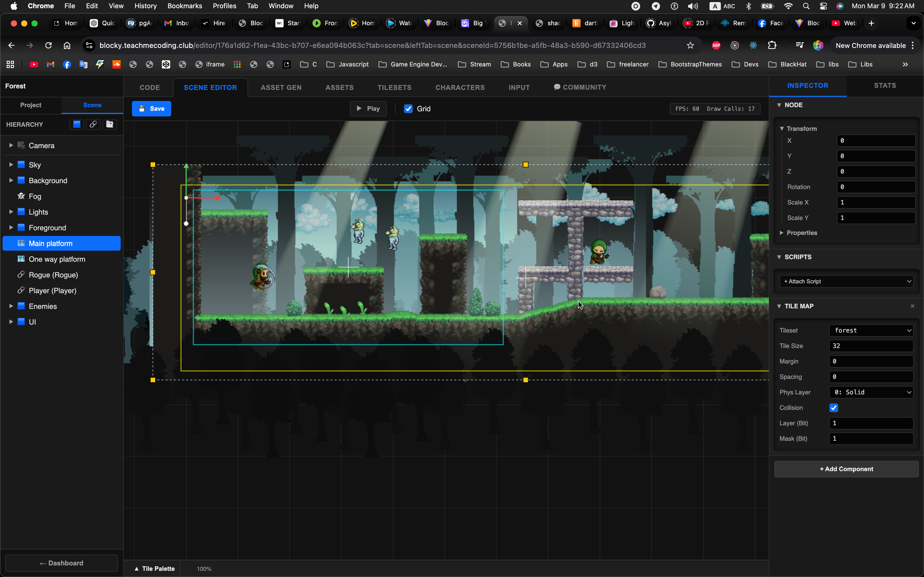Viewport: 924px width, 577px height.
Task: Click the Add Component button
Action: pyautogui.click(x=846, y=469)
